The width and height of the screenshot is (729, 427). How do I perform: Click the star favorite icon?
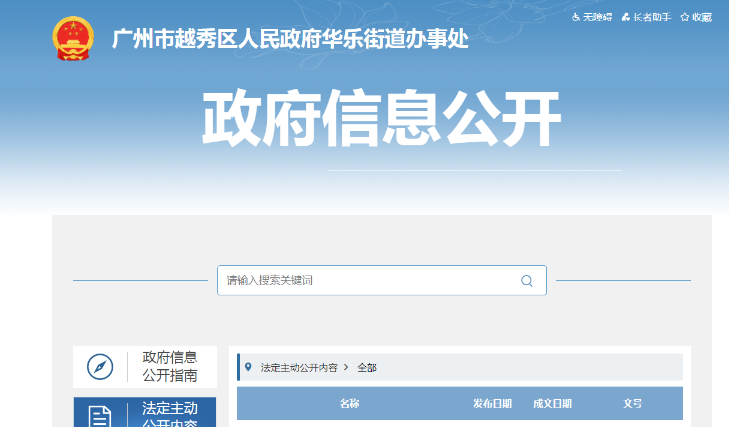(x=684, y=17)
